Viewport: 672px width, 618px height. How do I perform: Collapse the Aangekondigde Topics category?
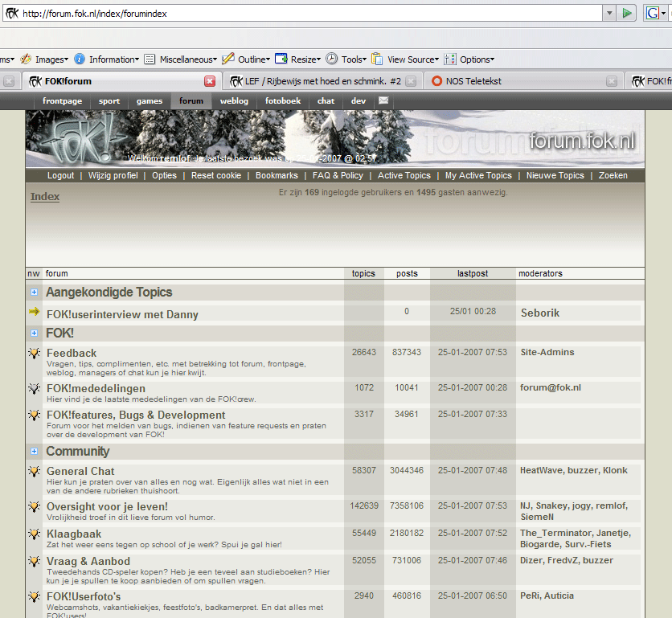point(35,293)
